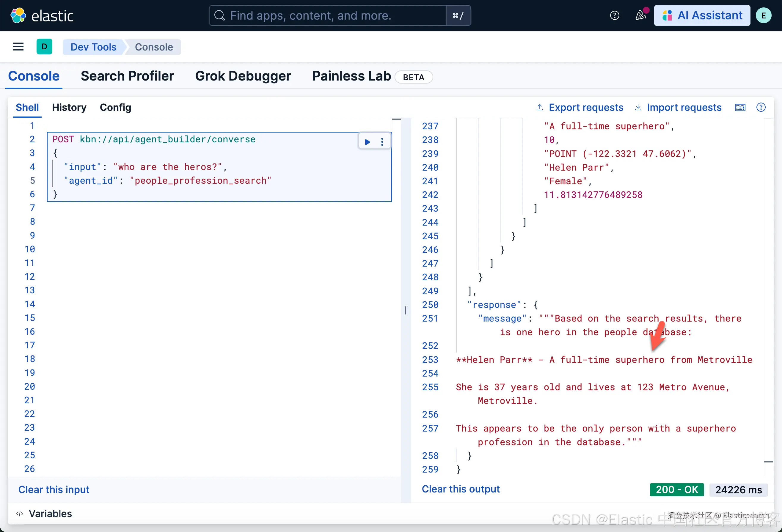782x532 pixels.
Task: Open user avatar E menu
Action: [763, 15]
